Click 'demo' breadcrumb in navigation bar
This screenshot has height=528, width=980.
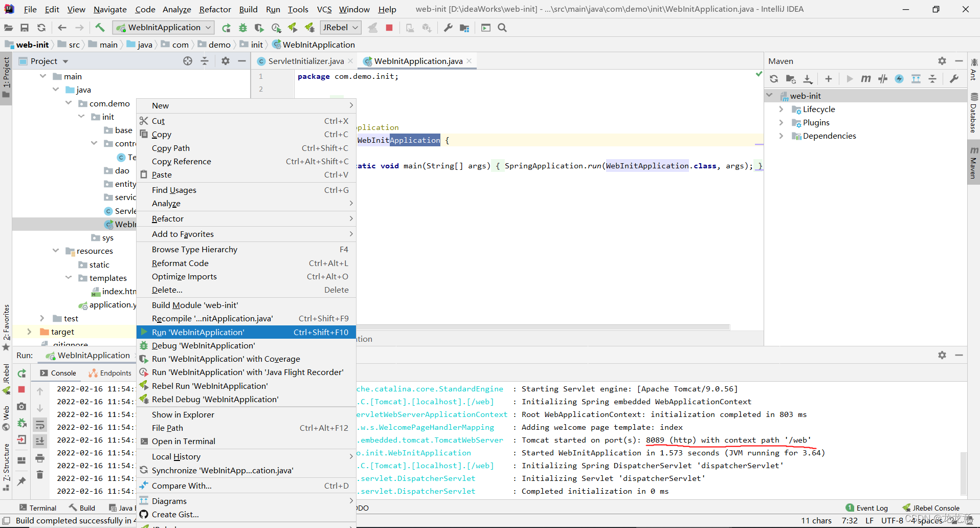[x=215, y=45]
